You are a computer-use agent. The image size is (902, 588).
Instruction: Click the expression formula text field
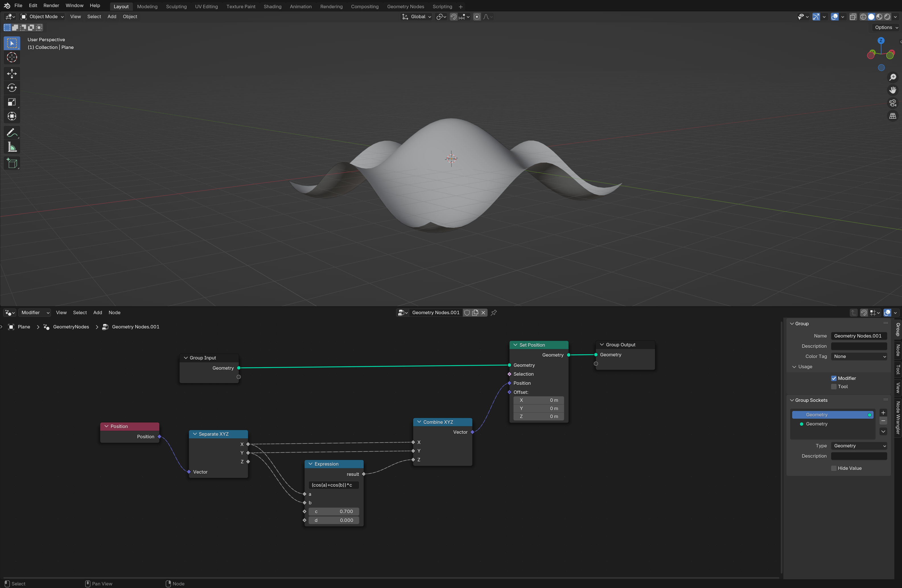point(333,485)
